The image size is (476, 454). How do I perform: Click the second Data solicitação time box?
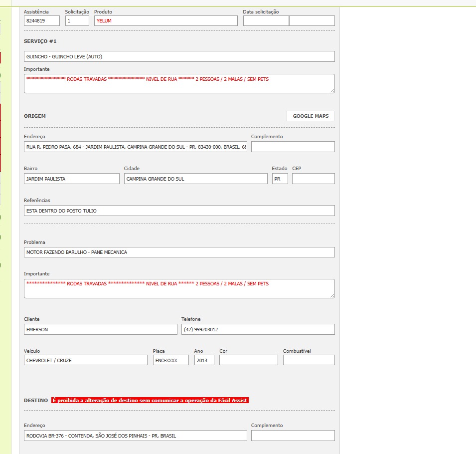click(x=312, y=20)
